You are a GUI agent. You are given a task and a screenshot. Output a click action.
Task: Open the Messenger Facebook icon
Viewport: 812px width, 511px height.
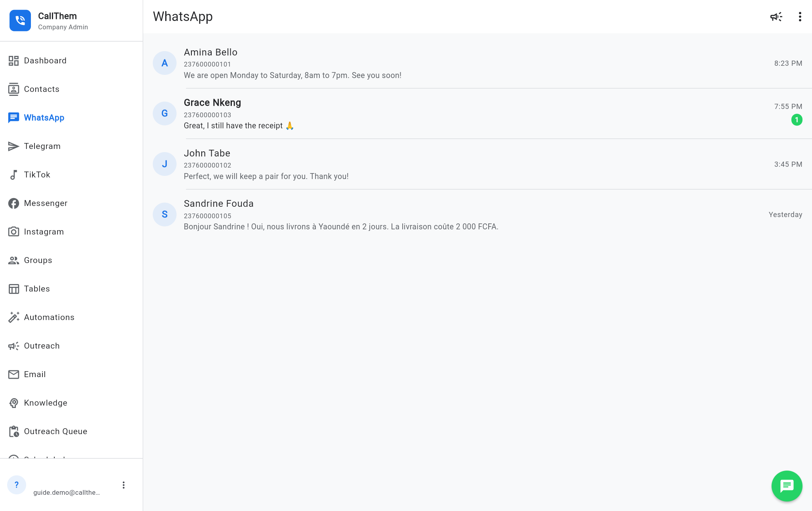pos(13,203)
